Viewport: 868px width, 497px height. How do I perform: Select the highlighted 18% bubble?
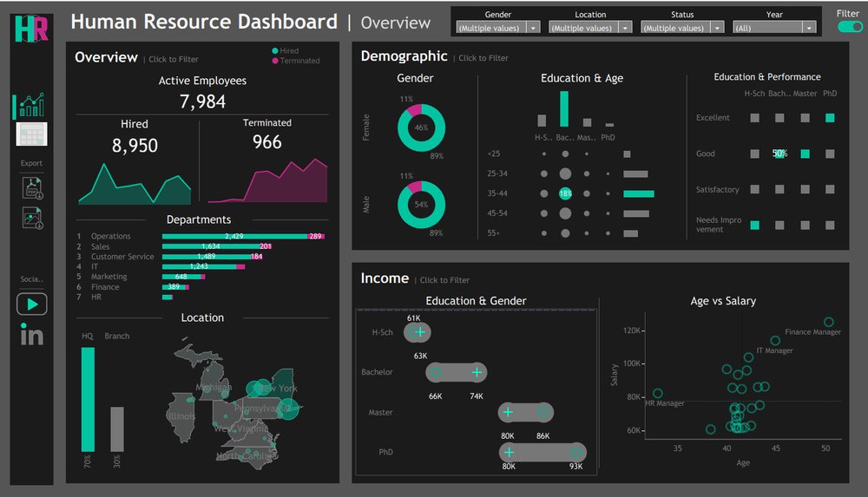565,193
